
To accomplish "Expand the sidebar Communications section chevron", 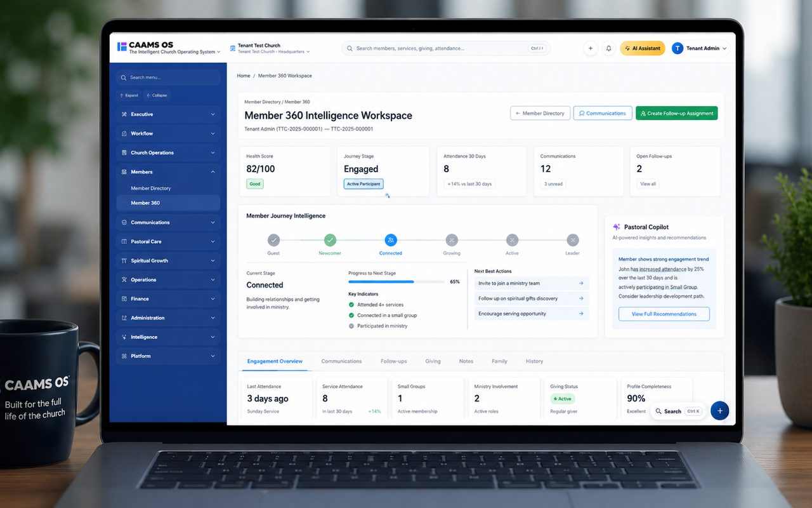I will 213,222.
